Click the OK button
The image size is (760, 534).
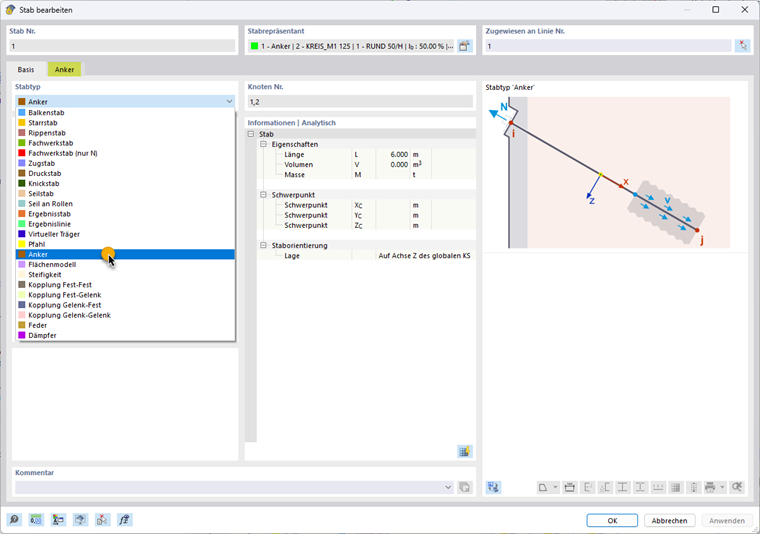[x=612, y=520]
